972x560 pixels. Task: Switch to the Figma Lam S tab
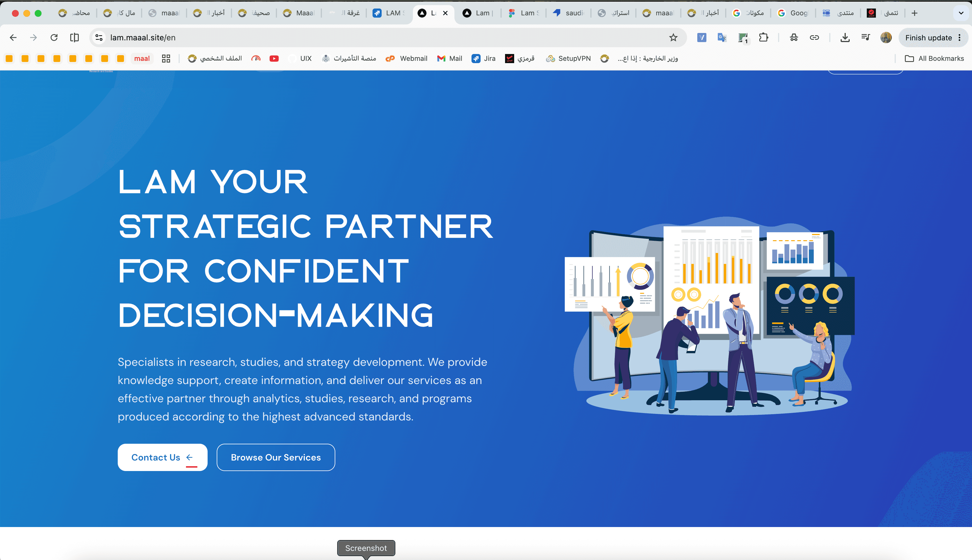point(524,13)
